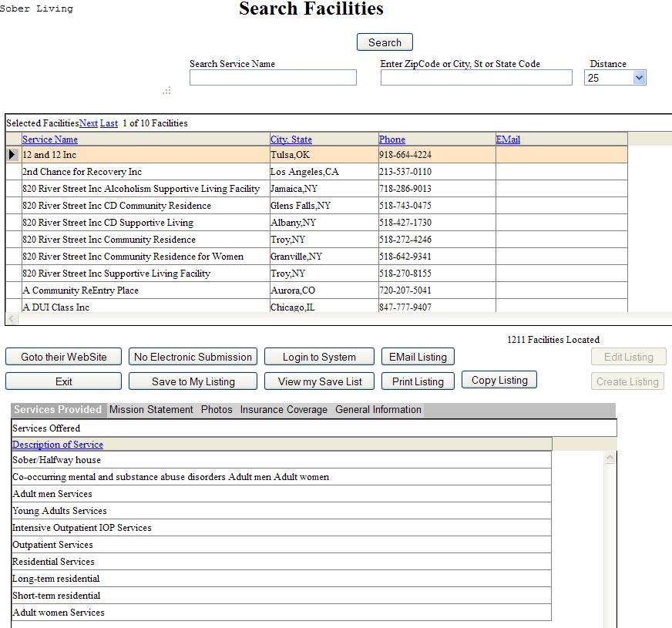Click No Electronic Submission button

193,357
